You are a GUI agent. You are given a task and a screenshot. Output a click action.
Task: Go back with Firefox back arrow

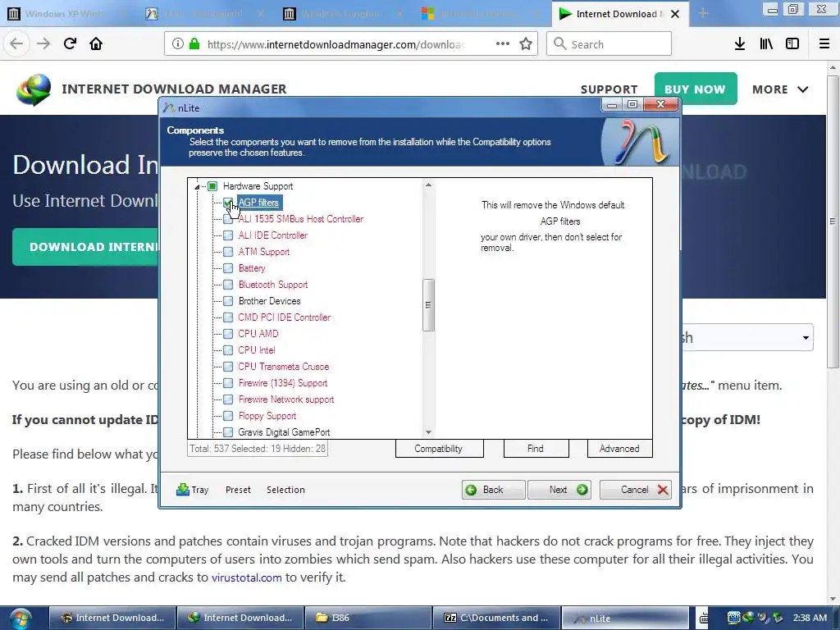pyautogui.click(x=16, y=43)
